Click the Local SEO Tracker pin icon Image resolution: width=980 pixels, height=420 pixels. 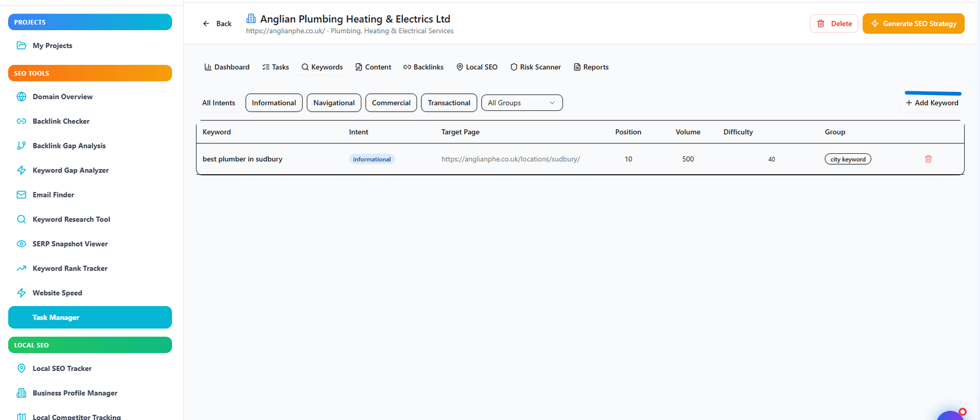[21, 368]
